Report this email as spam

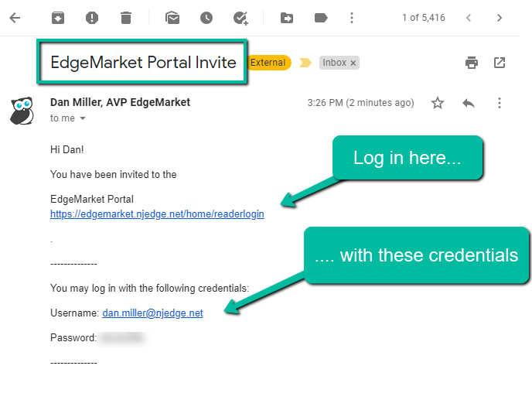click(x=92, y=18)
